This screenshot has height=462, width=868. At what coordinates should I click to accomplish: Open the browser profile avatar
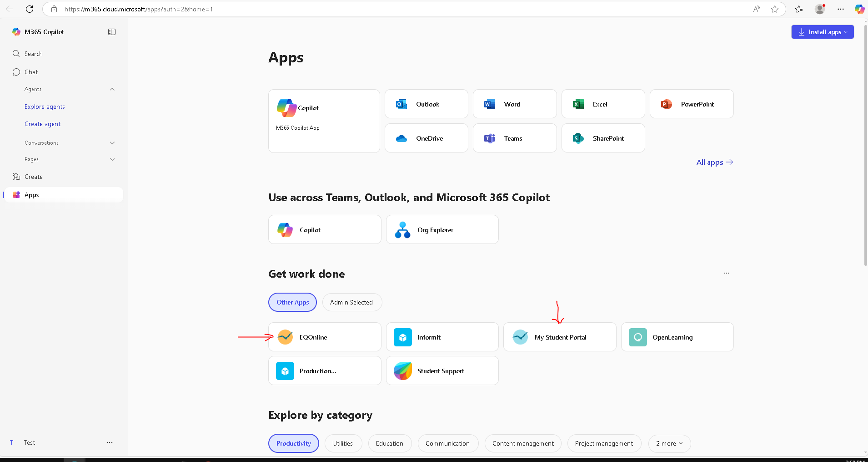point(820,9)
